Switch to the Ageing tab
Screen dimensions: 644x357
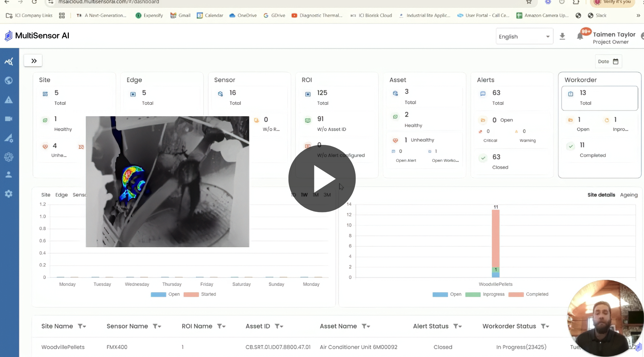point(629,195)
